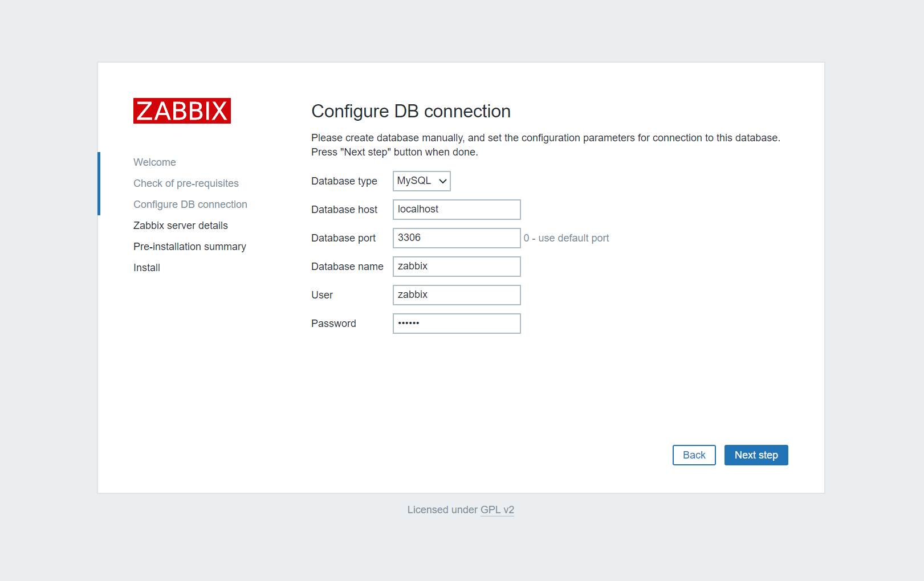Click the ZABBIX logo
Image resolution: width=924 pixels, height=581 pixels.
click(x=182, y=111)
